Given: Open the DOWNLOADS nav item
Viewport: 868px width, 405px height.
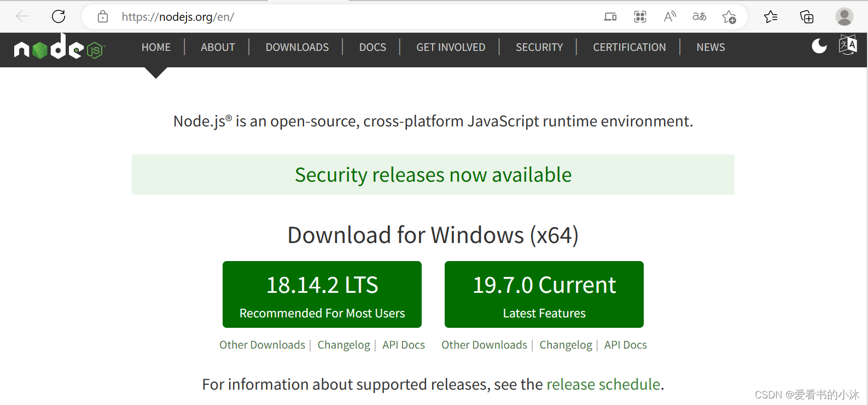Looking at the screenshot, I should click(297, 47).
